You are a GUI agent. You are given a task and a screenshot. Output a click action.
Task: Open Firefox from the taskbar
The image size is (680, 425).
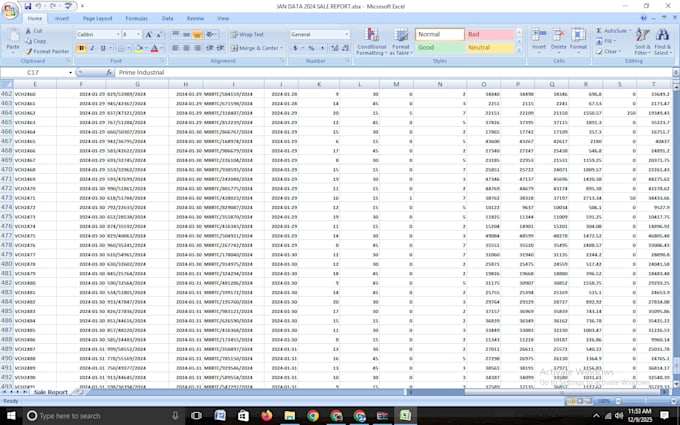pyautogui.click(x=266, y=416)
